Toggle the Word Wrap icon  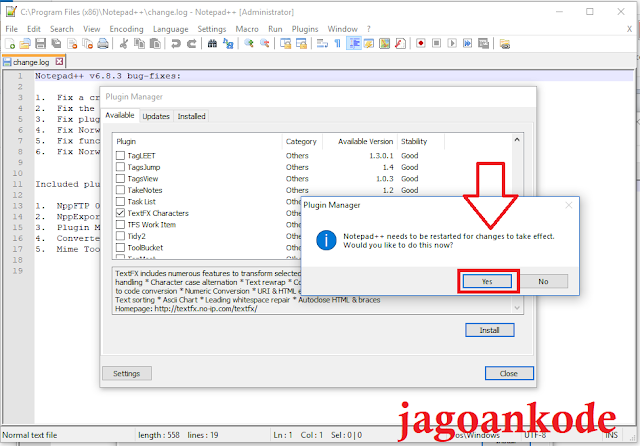(322, 44)
